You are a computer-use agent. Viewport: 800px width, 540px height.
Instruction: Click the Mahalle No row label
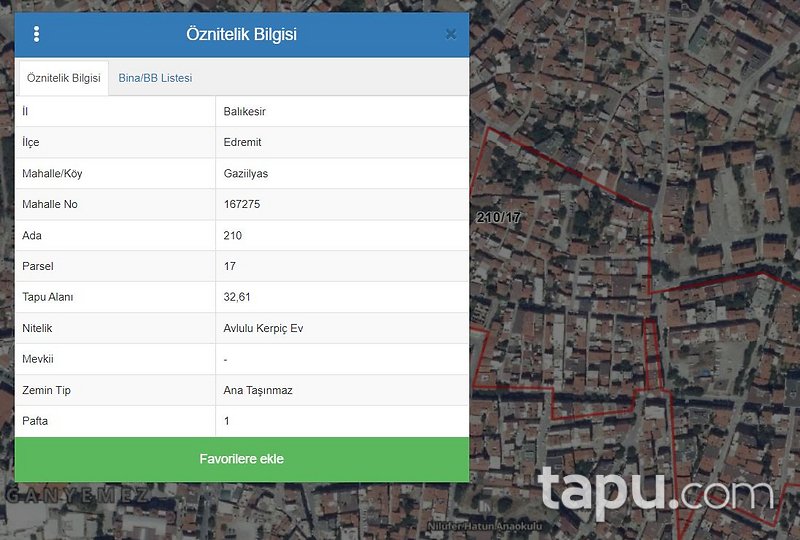coord(49,204)
